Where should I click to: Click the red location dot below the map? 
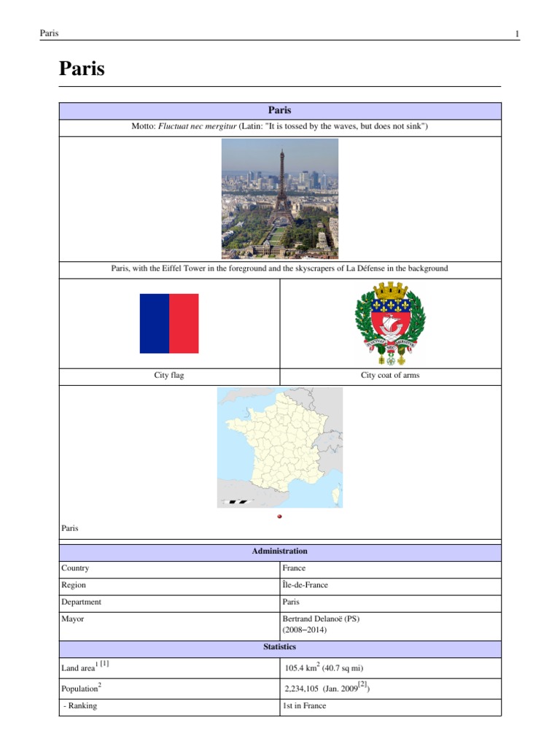click(x=279, y=516)
